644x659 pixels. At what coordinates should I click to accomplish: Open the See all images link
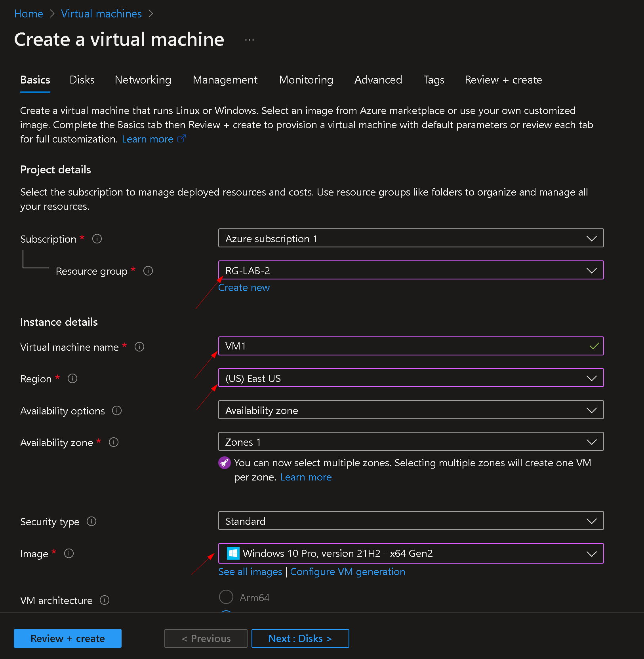coord(250,572)
